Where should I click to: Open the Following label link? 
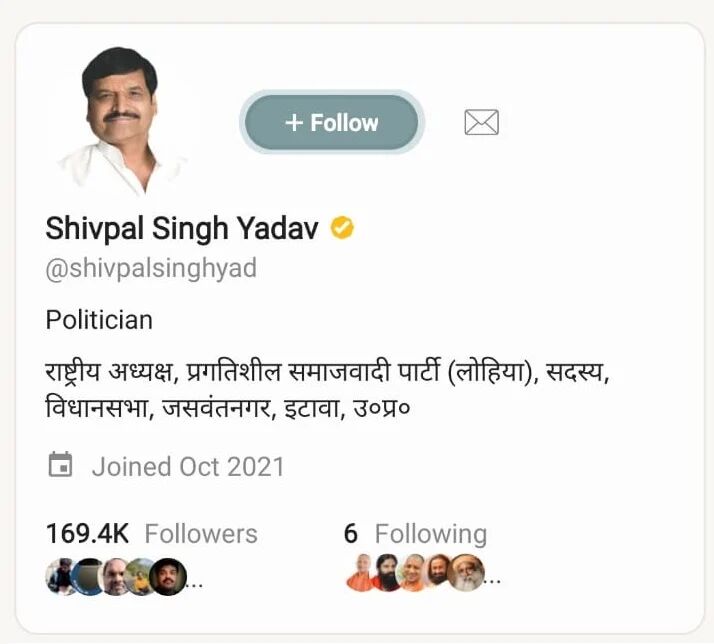pyautogui.click(x=430, y=534)
